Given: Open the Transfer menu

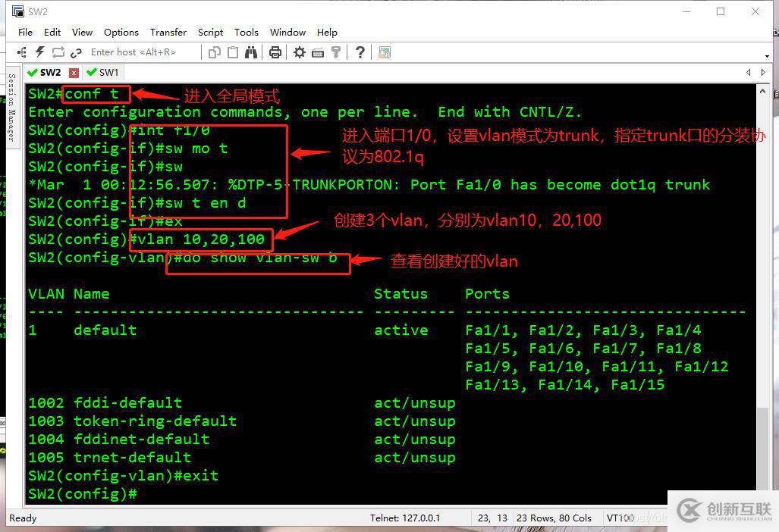Looking at the screenshot, I should tap(168, 33).
